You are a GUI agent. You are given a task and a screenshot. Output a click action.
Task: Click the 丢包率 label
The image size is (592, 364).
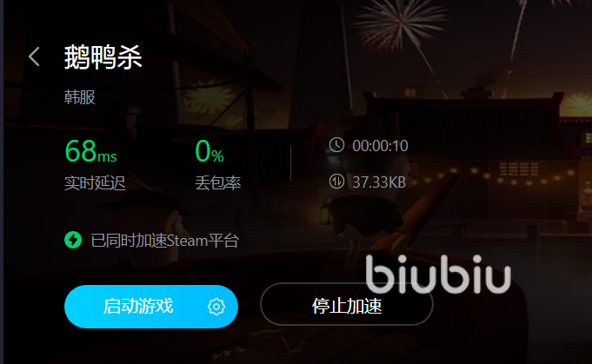pos(218,183)
